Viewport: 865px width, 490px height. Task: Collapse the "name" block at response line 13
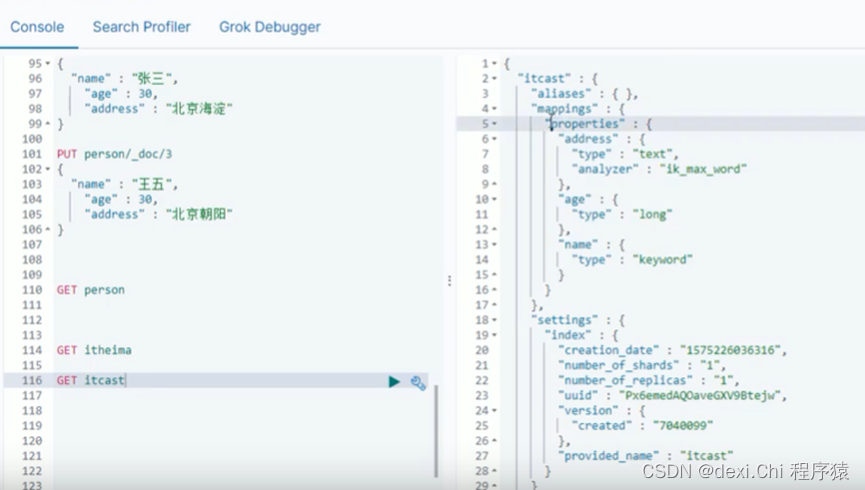pyautogui.click(x=494, y=244)
